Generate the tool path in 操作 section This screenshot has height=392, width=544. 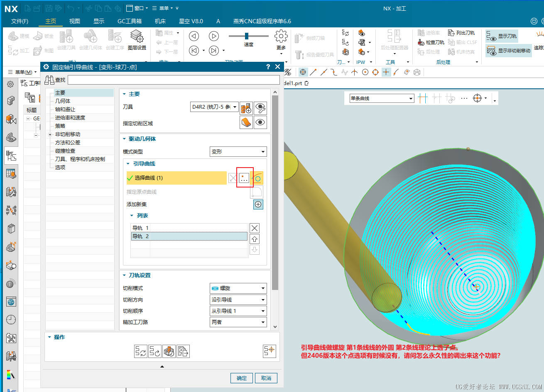click(x=141, y=351)
